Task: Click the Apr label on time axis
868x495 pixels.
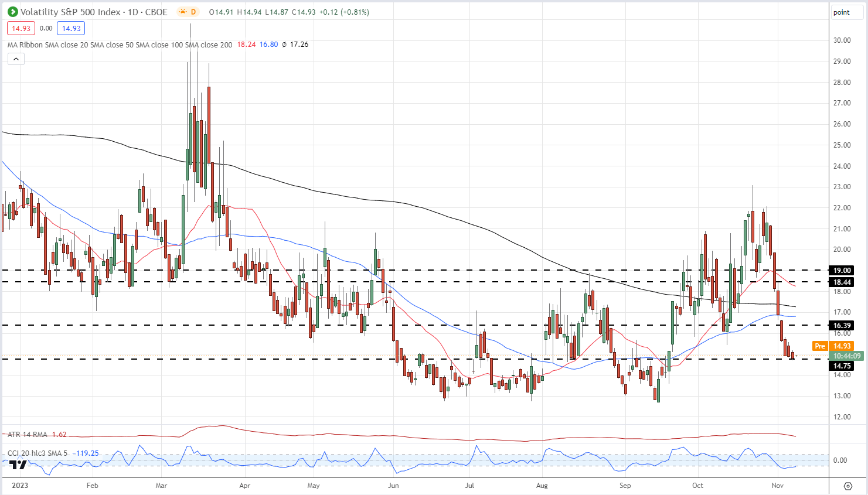Action: point(244,486)
